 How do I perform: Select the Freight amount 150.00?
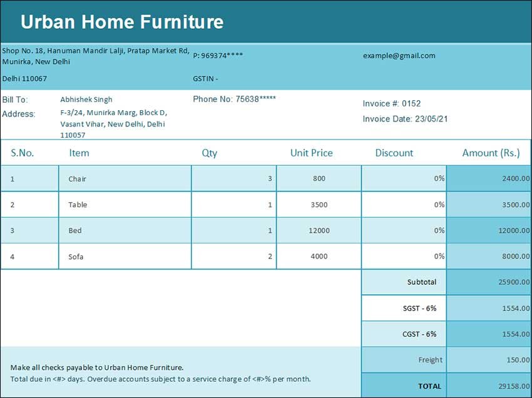tap(489, 360)
